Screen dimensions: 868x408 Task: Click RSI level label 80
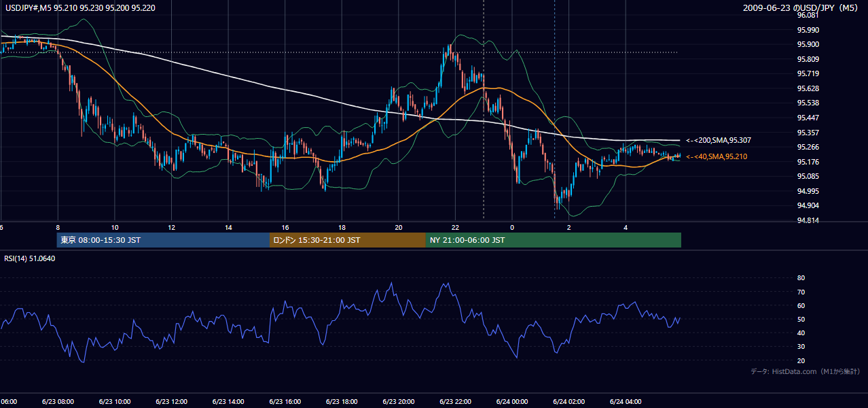(x=801, y=278)
